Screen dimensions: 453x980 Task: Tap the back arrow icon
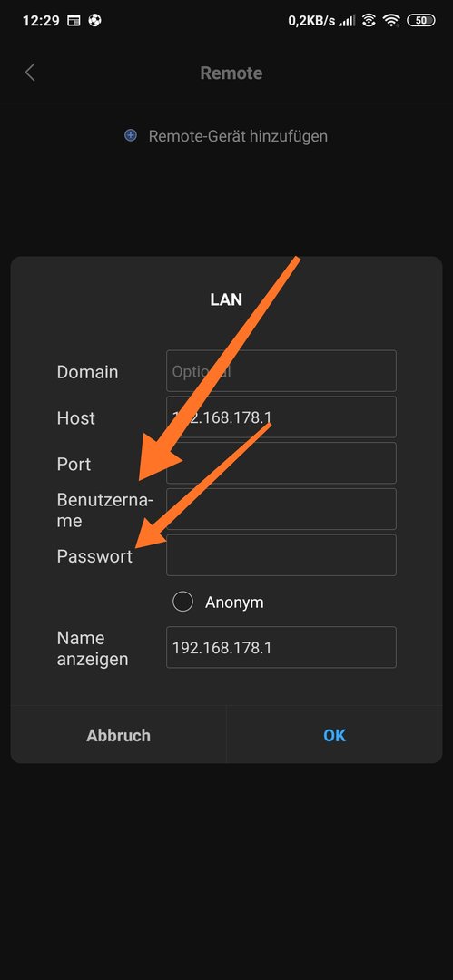pos(29,73)
